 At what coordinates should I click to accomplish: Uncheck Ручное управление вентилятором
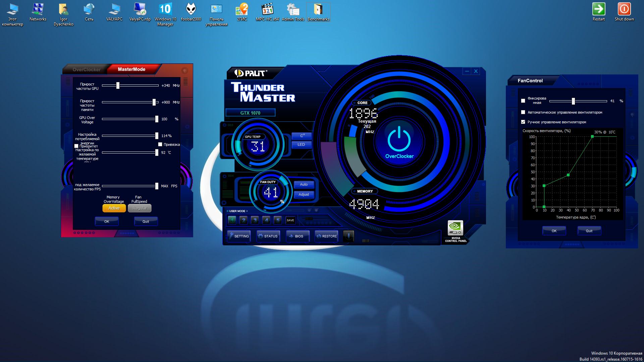pos(523,122)
